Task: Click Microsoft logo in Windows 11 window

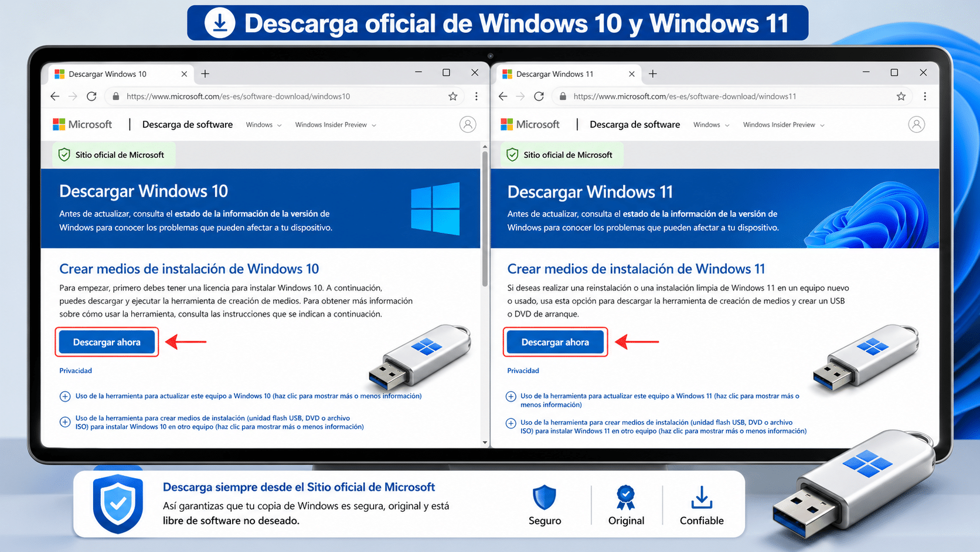Action: click(530, 124)
